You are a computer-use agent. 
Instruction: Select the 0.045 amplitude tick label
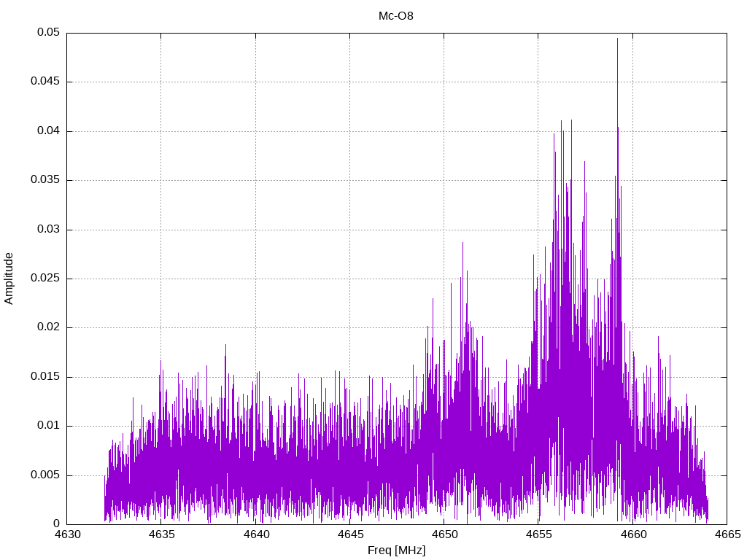pos(45,82)
